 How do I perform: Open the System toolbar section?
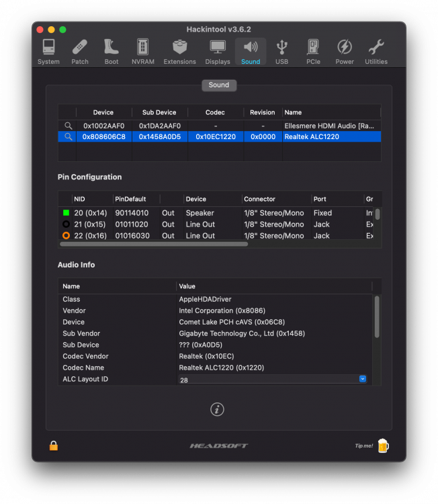[48, 52]
